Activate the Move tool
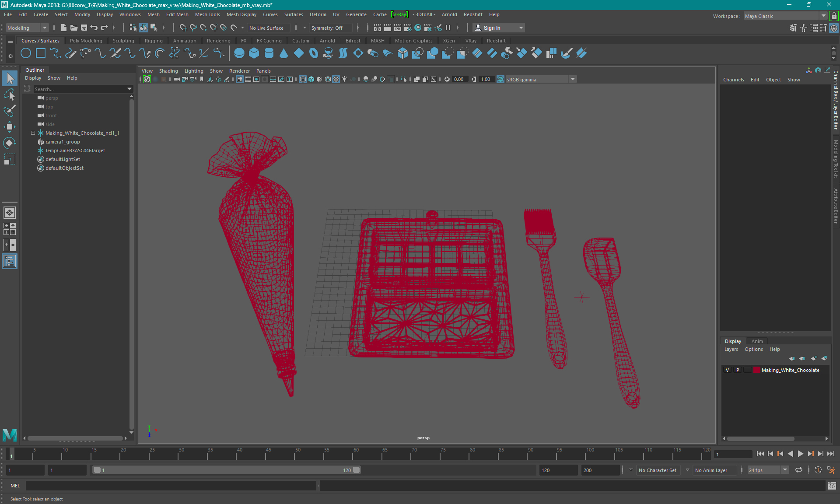This screenshot has height=504, width=840. pos(10,127)
